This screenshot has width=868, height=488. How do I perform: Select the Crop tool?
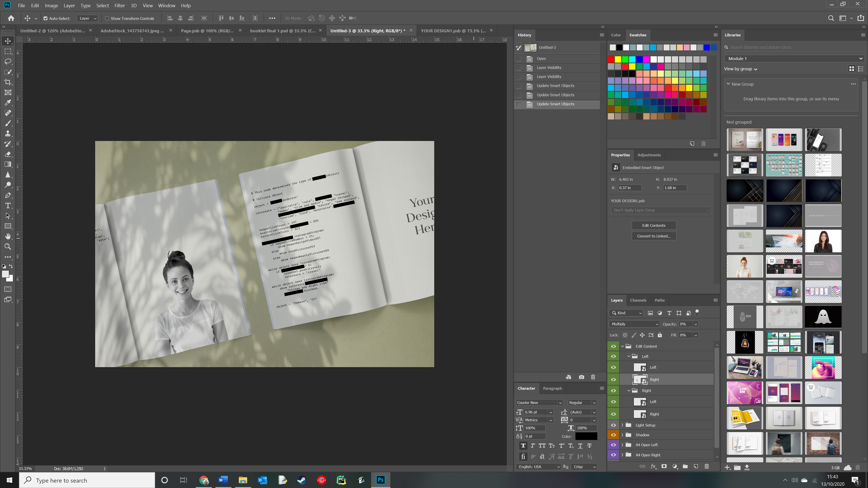(8, 82)
